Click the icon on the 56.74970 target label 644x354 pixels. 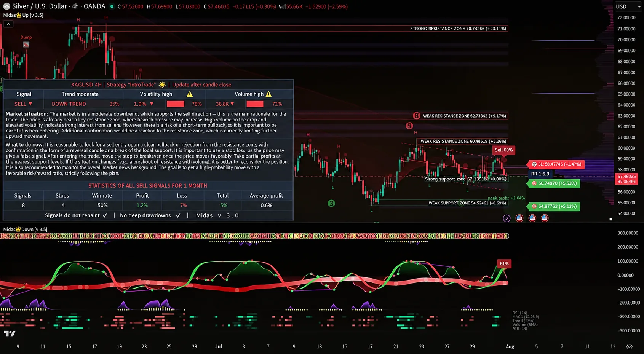(534, 183)
